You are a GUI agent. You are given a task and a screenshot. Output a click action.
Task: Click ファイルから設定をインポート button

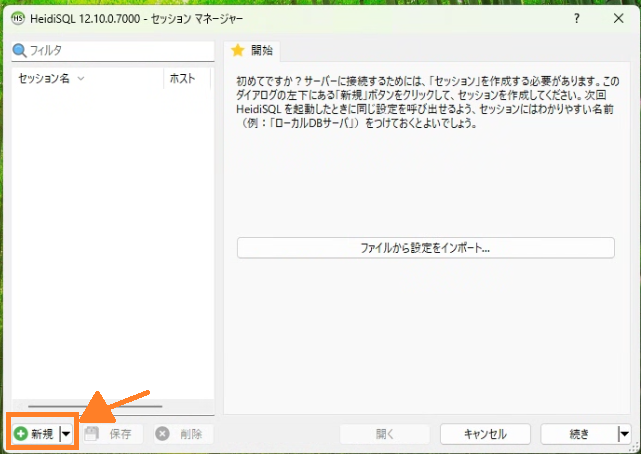pos(426,248)
